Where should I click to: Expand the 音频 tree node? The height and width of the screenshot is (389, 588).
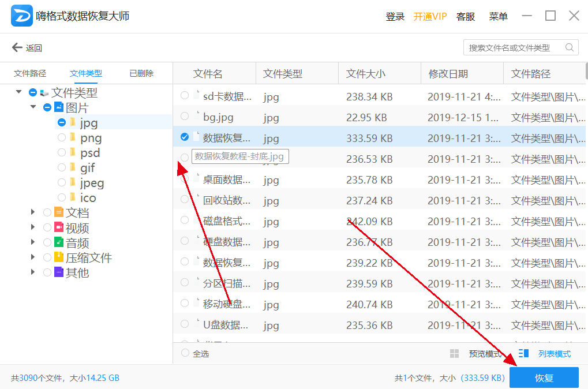(x=33, y=242)
